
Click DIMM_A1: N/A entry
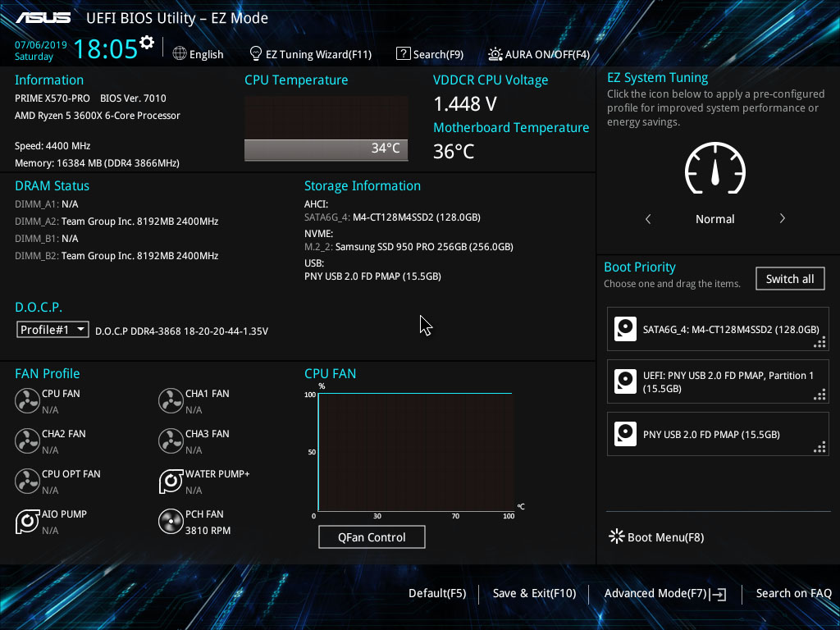pos(47,204)
